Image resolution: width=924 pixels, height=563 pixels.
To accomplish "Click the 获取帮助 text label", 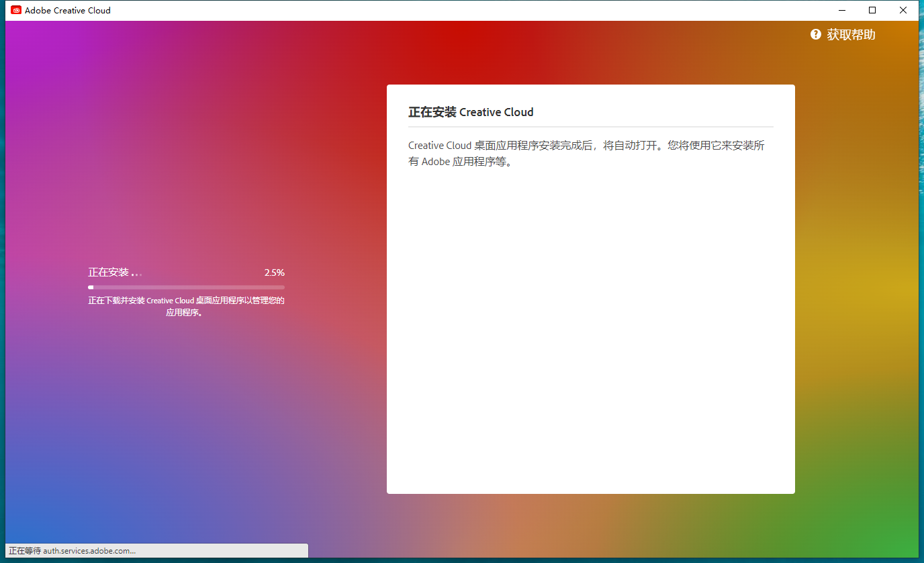I will [x=851, y=34].
